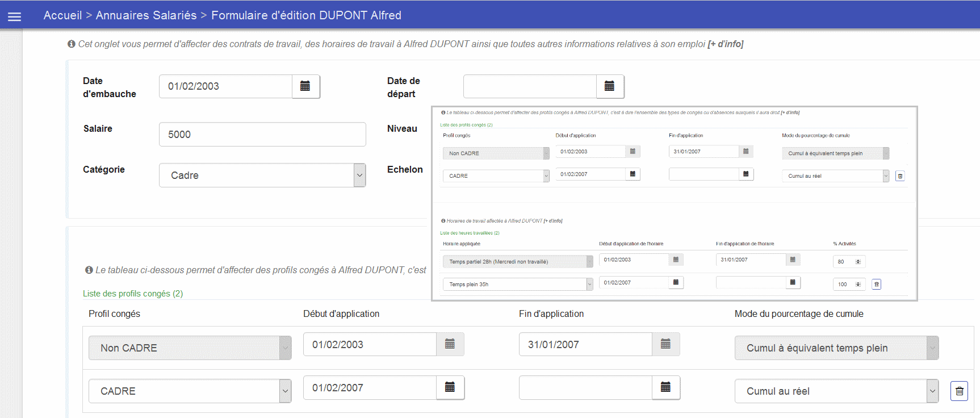Delete the CADRE row with trash icon
980x418 pixels.
pyautogui.click(x=959, y=391)
